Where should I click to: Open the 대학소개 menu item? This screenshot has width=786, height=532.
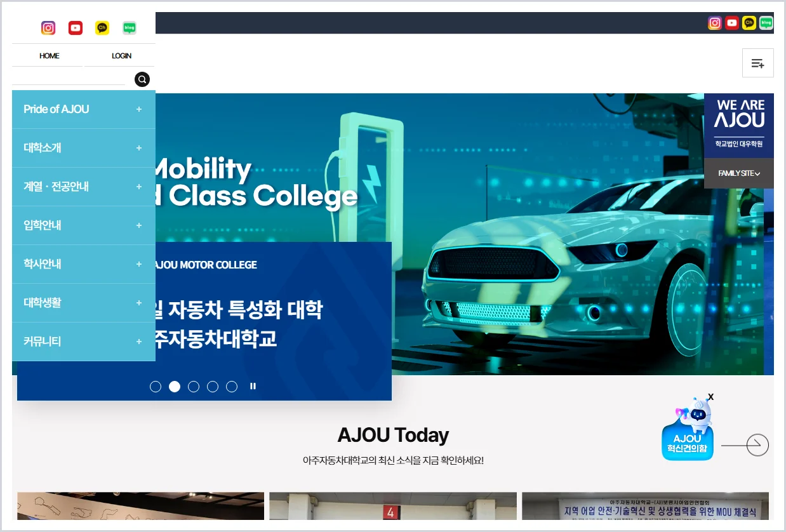click(83, 148)
